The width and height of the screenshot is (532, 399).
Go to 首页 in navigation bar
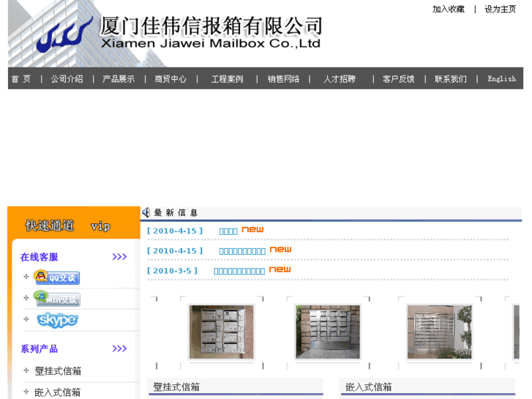pyautogui.click(x=21, y=79)
